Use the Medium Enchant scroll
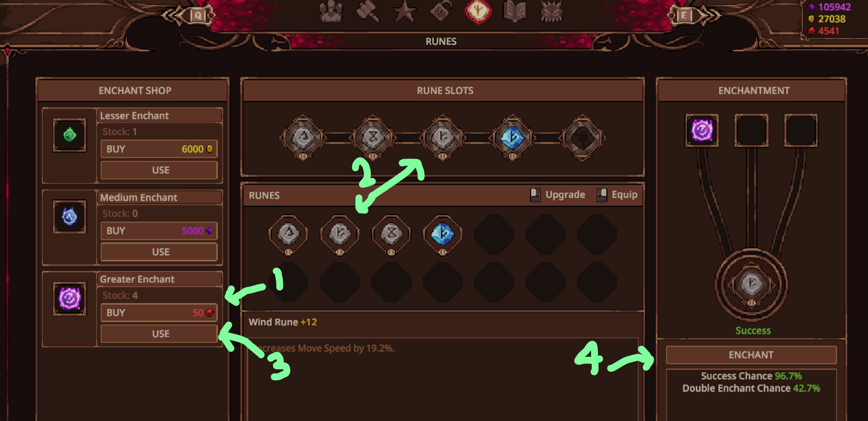Viewport: 868px width, 421px height. (x=159, y=252)
